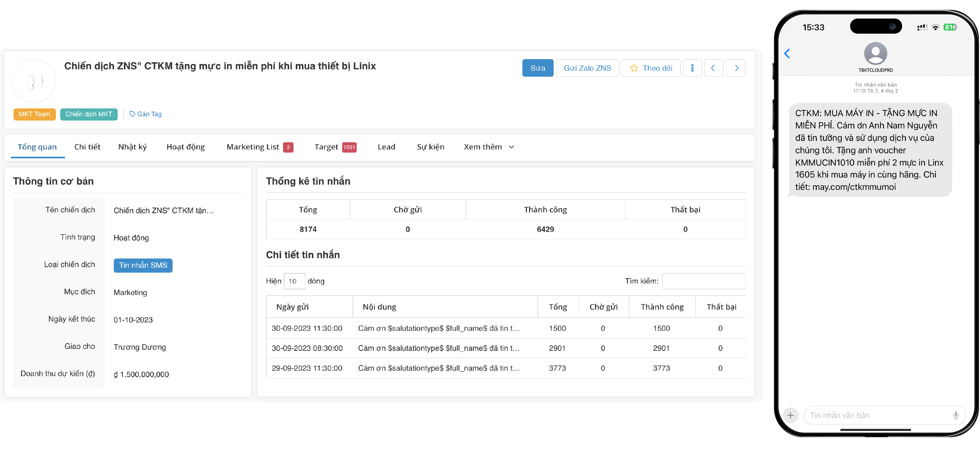Expand the Xem thêm dropdown

(x=489, y=147)
